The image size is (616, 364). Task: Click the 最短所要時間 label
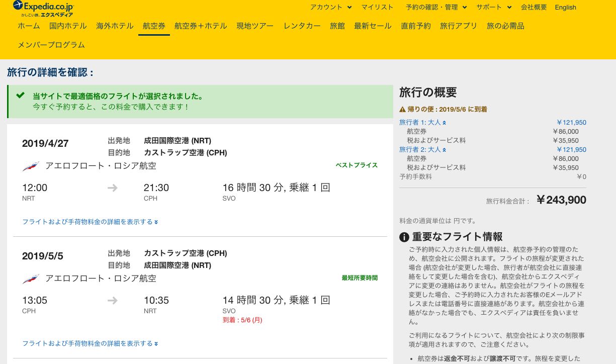[x=360, y=278]
